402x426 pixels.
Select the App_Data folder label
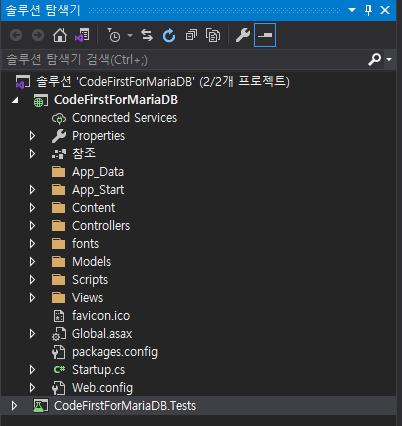click(98, 172)
